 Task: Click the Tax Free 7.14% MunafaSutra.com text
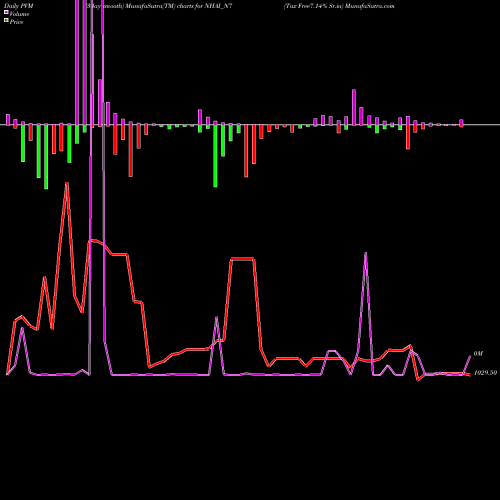click(339, 6)
